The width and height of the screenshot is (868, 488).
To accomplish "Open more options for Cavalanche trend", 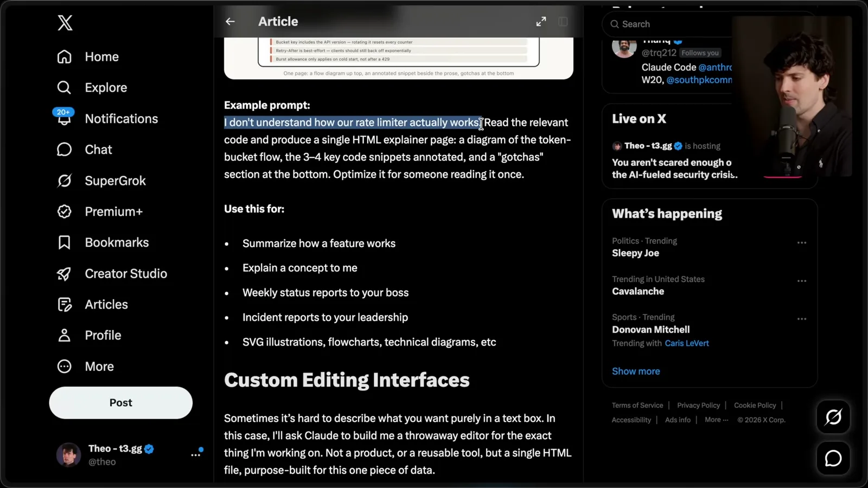I will click(802, 281).
